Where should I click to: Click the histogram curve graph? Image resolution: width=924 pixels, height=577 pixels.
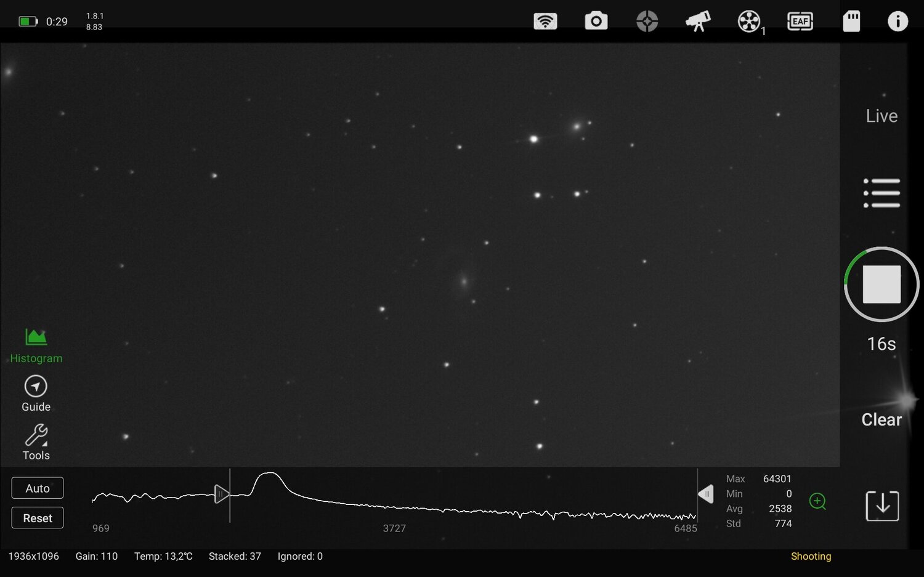[394, 496]
